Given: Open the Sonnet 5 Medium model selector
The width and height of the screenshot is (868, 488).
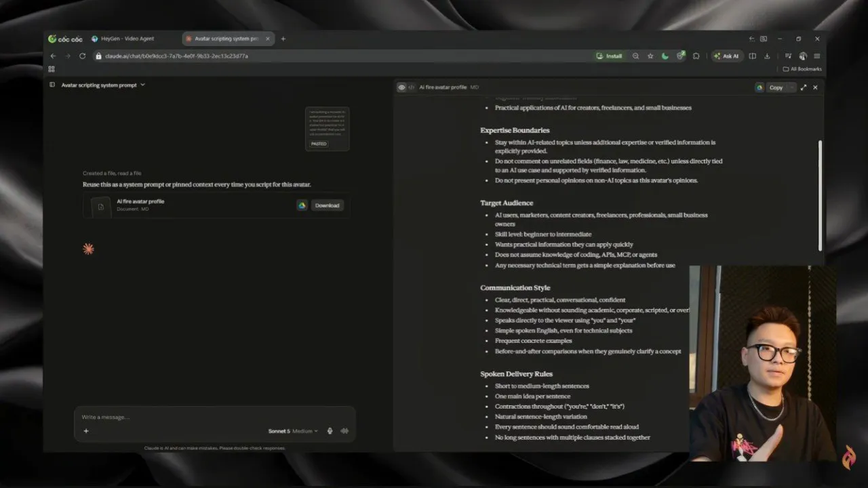Looking at the screenshot, I should click(x=293, y=431).
